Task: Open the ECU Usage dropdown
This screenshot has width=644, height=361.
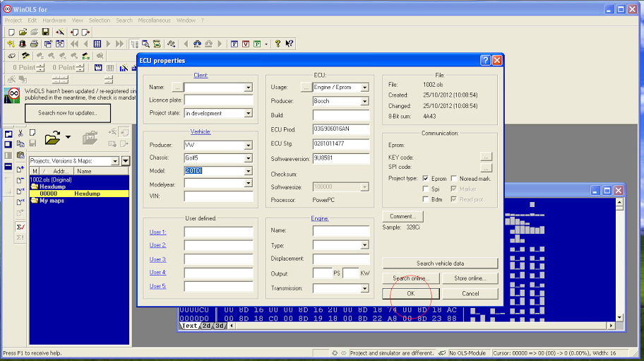Action: pyautogui.click(x=364, y=88)
